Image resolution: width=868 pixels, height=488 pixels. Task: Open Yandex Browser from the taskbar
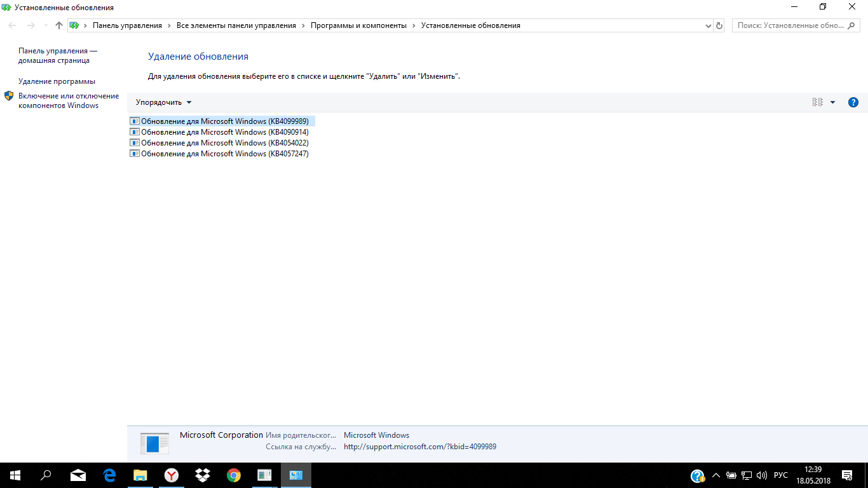coord(172,475)
